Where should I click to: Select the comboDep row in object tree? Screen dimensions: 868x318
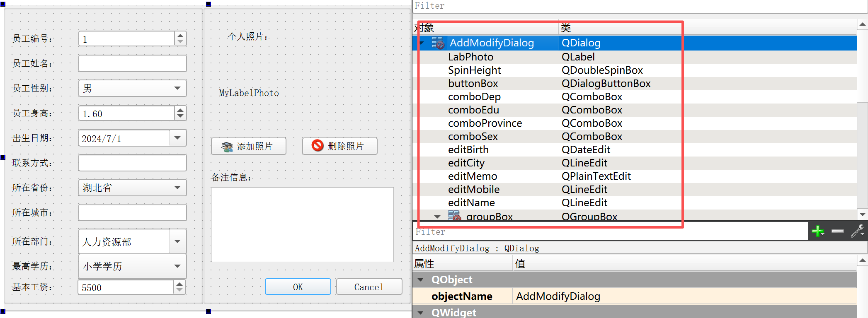point(634,96)
